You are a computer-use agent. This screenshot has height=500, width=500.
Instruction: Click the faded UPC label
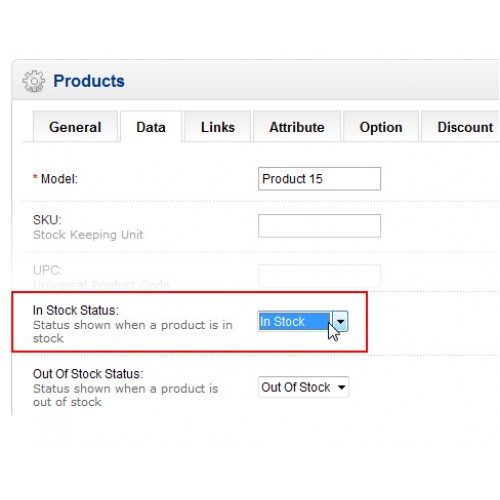[x=48, y=270]
